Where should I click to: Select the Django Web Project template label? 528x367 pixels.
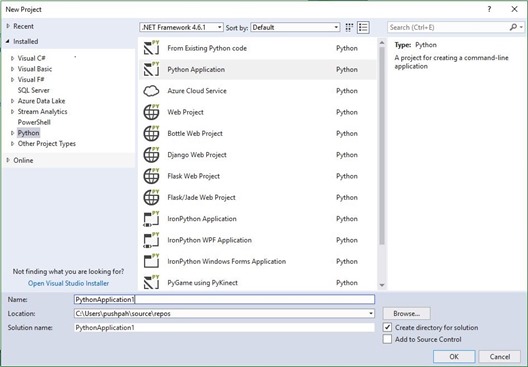coord(197,155)
